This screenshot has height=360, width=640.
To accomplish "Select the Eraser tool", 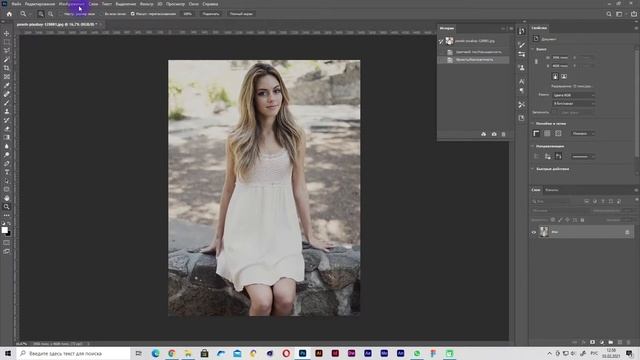I will pyautogui.click(x=7, y=129).
